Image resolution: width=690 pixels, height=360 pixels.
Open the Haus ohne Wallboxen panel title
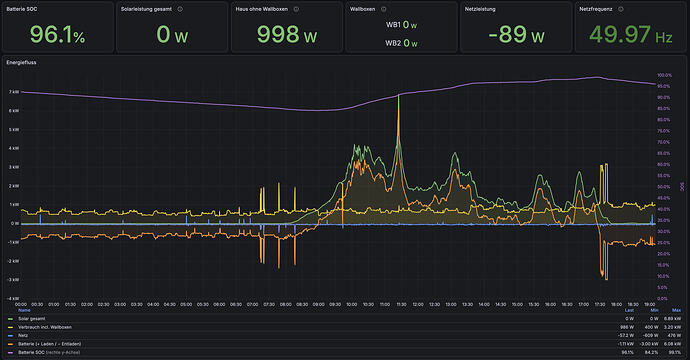pos(262,9)
